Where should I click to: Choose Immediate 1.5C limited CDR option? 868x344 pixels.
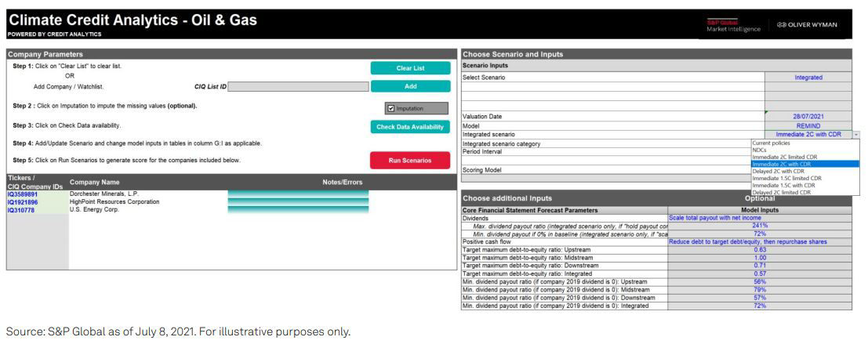[x=786, y=178]
